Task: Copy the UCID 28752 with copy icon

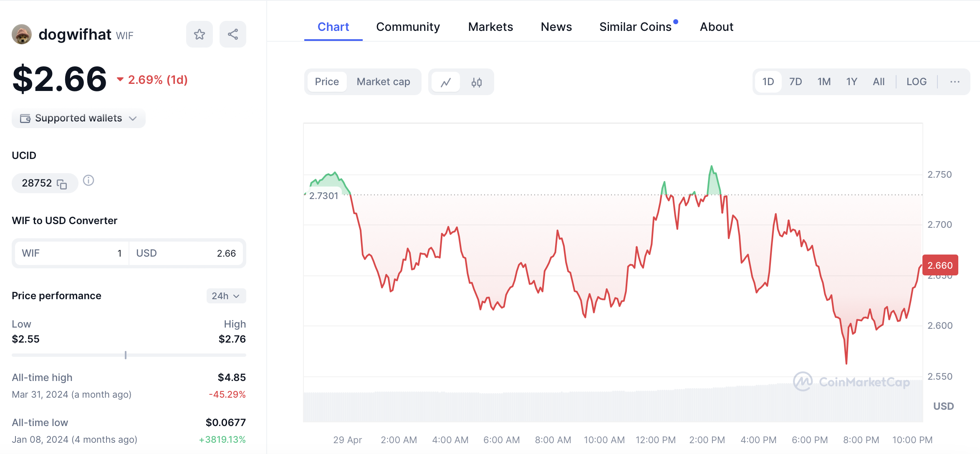Action: 62,184
